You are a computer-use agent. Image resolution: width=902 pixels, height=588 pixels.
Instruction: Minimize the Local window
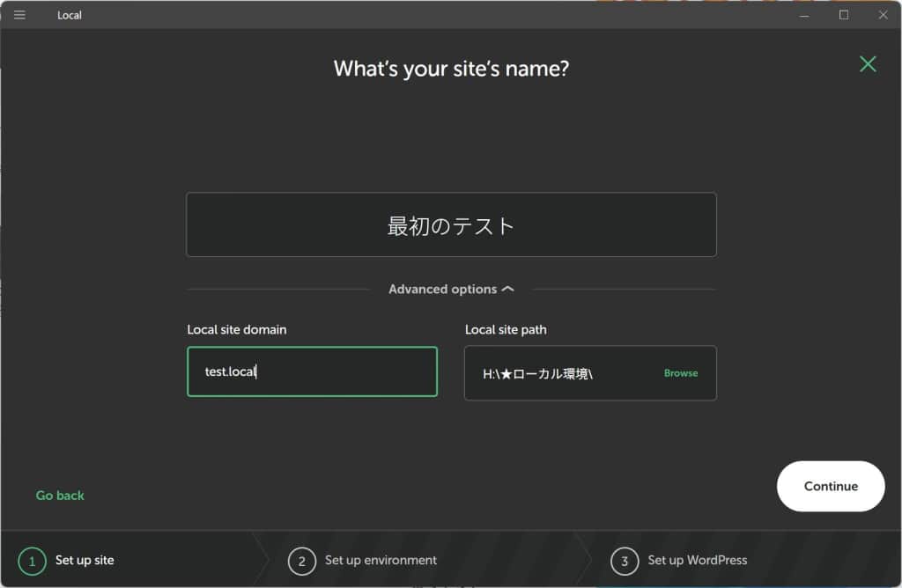804,15
